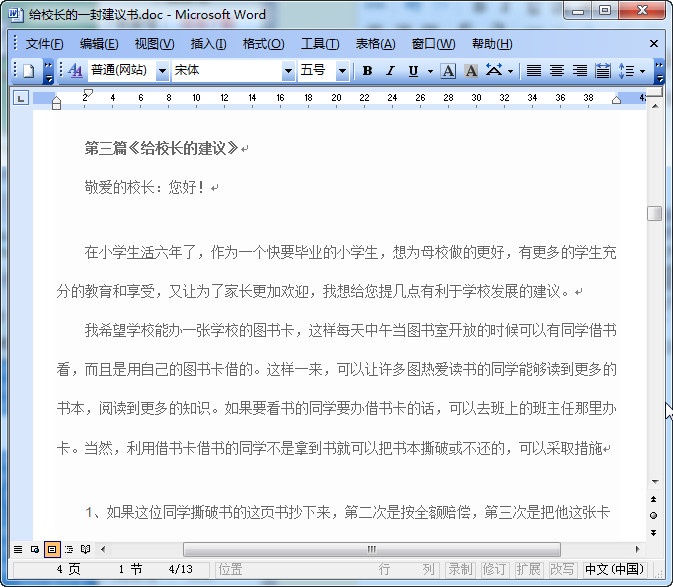Apply Distributed alignment icon
The height and width of the screenshot is (587, 673).
coord(603,71)
